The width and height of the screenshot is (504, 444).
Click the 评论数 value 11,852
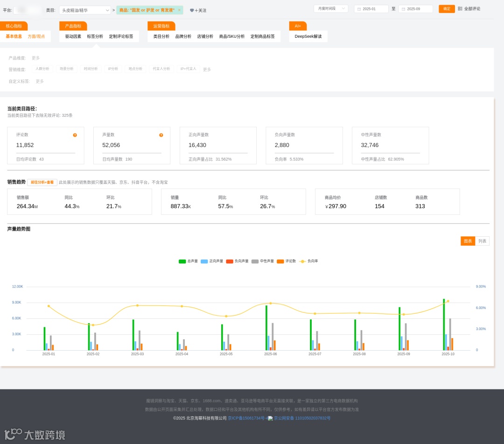tap(25, 145)
